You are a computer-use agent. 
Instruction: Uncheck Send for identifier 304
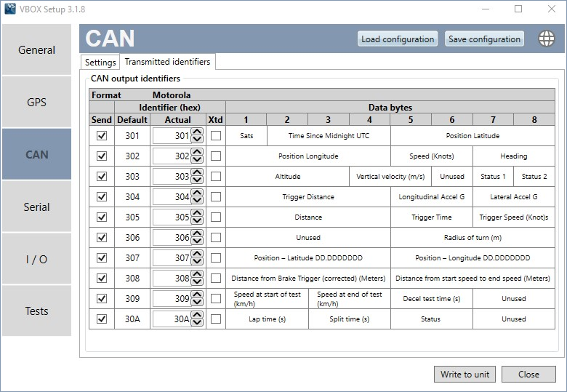pos(102,196)
